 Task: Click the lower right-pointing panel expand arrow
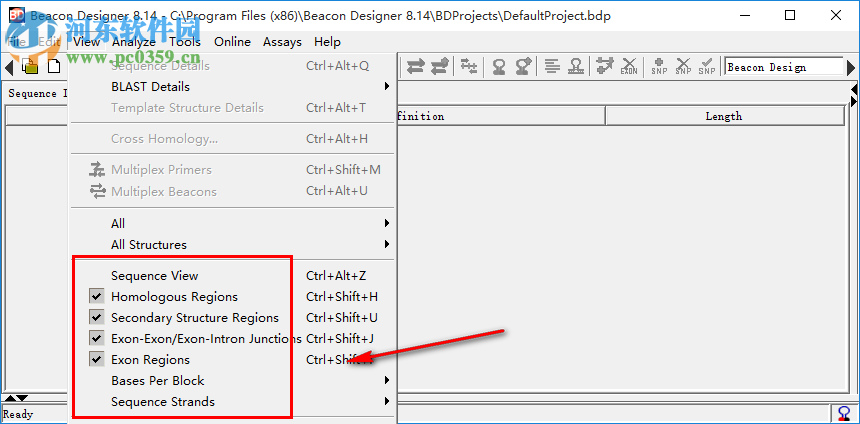tap(853, 101)
